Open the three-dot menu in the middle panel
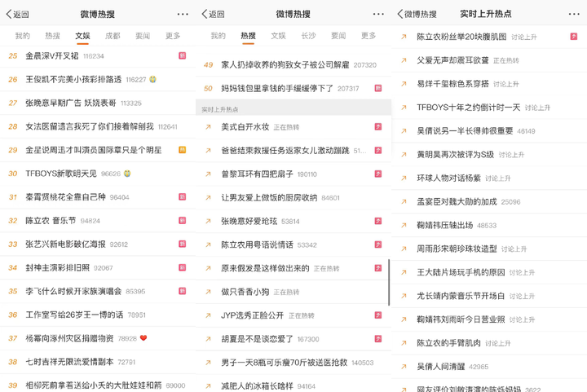Viewport: 587px width, 392px height. coord(378,14)
